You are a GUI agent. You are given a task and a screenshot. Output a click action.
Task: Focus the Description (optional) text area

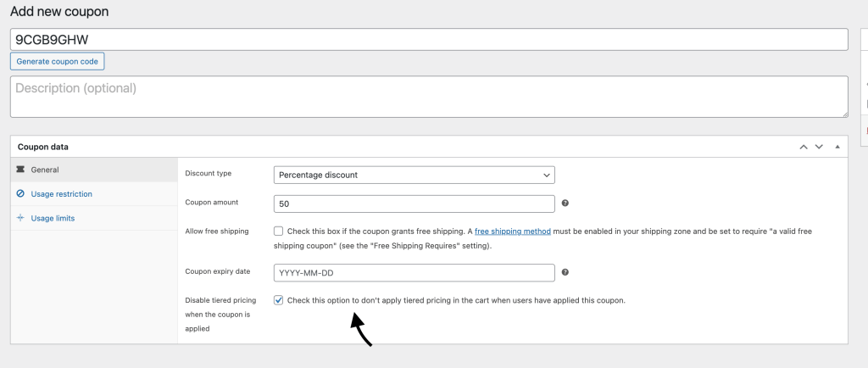click(429, 97)
